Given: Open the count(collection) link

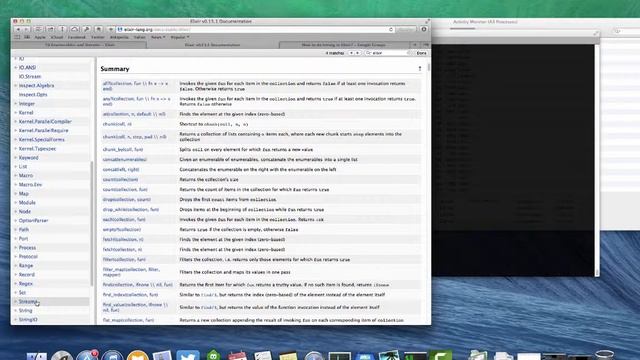Looking at the screenshot, I should coord(120,180).
